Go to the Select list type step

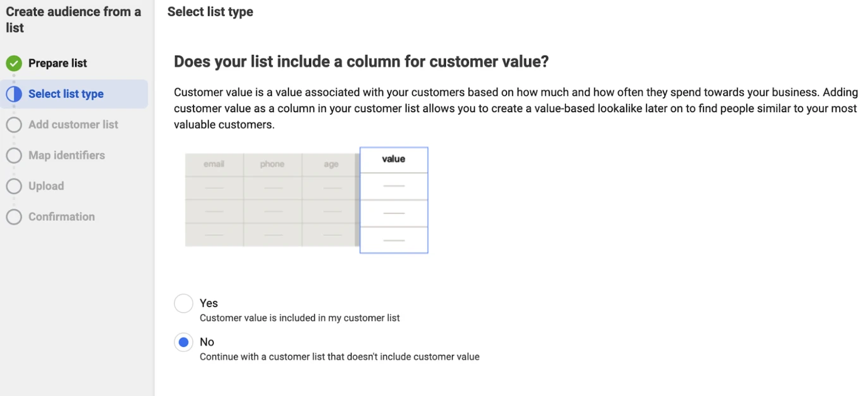(x=66, y=94)
